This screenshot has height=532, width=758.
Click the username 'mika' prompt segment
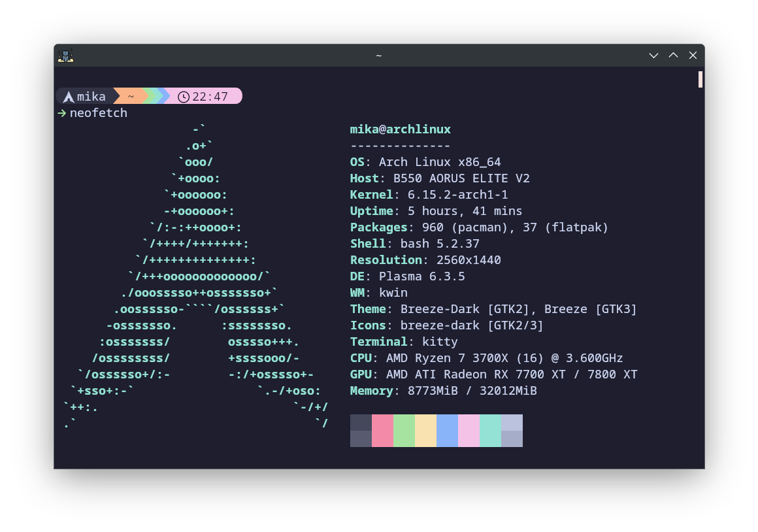click(x=91, y=97)
